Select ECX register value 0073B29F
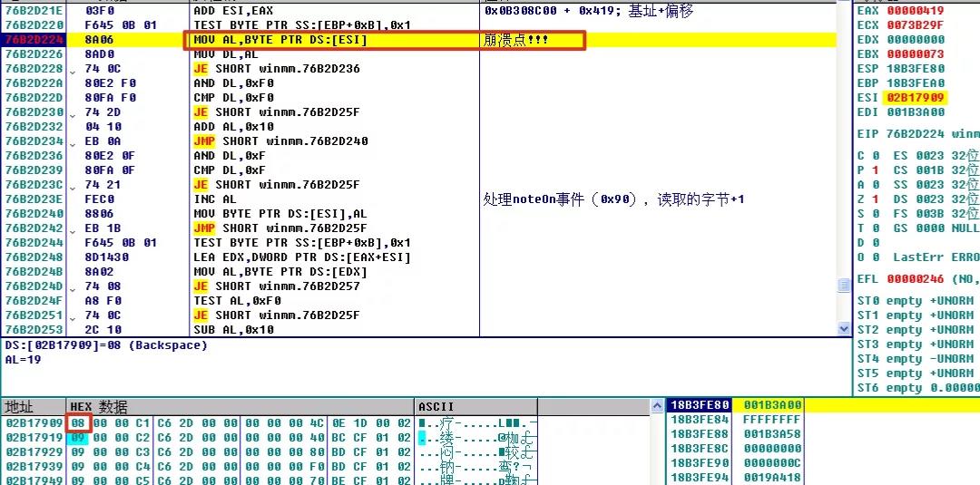 click(x=916, y=25)
